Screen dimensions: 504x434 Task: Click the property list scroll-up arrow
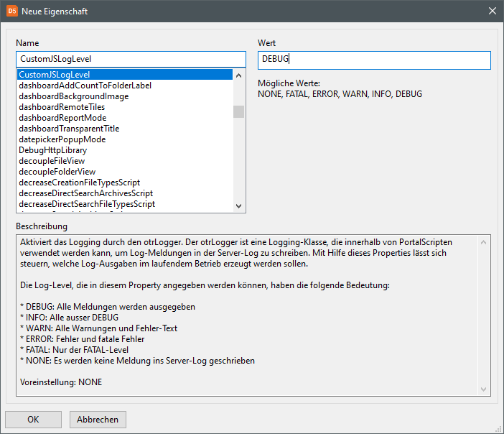(x=238, y=75)
